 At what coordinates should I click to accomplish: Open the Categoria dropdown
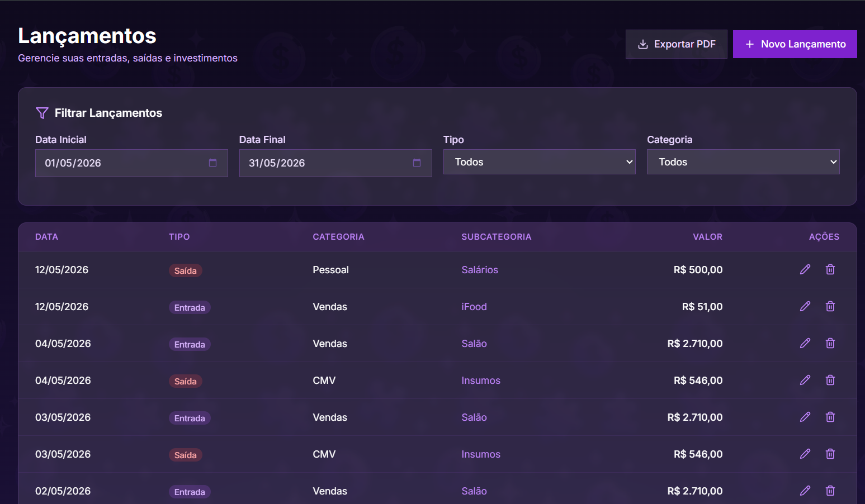743,162
